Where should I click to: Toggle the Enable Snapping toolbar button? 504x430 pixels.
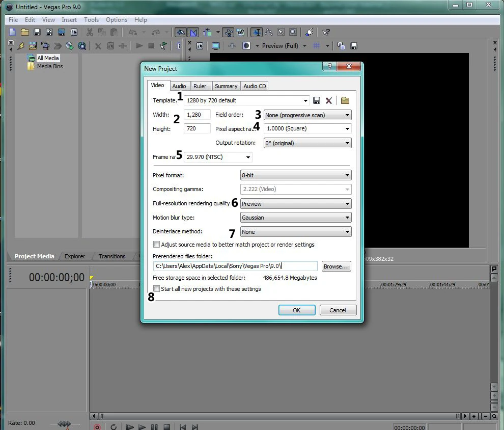(180, 32)
